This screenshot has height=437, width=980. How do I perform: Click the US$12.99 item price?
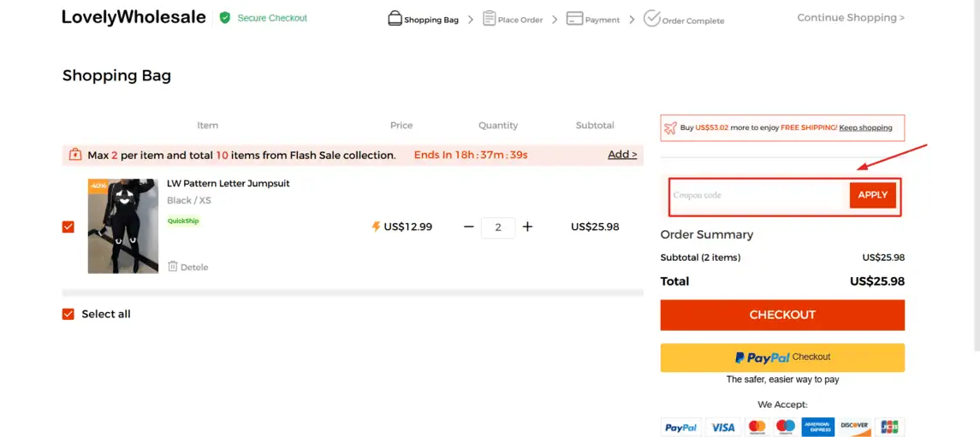(x=407, y=227)
